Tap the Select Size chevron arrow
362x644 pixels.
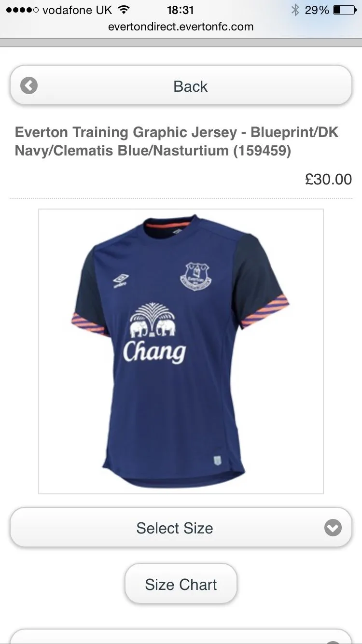(x=333, y=528)
